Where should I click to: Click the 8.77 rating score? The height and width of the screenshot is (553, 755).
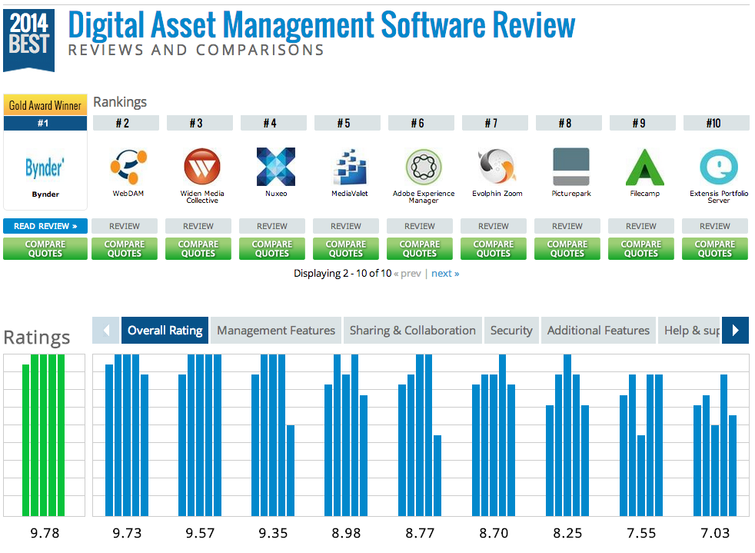(x=419, y=533)
